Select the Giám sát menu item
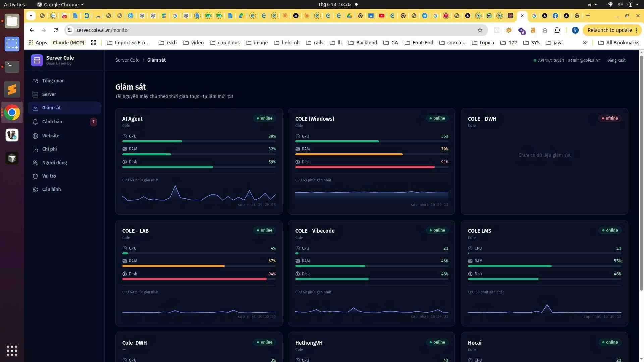Screen dimensions: 644x362 click(x=64, y=108)
